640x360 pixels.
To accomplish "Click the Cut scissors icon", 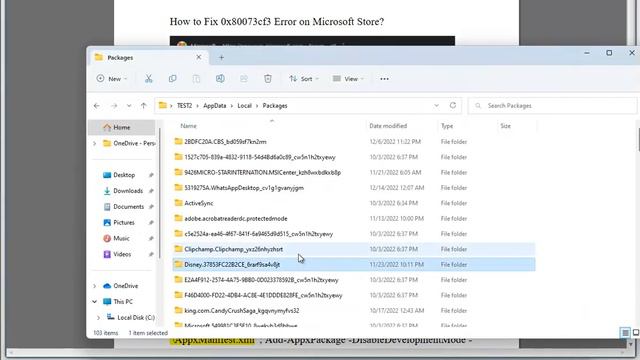I will click(x=149, y=79).
